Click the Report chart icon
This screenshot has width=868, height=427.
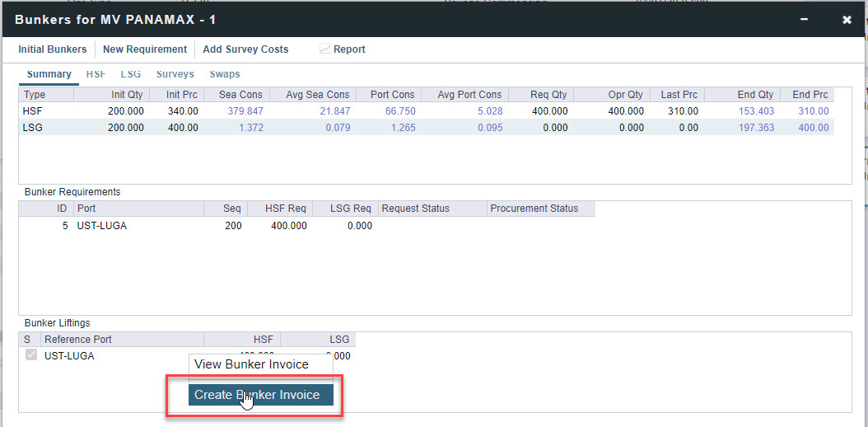[x=324, y=49]
